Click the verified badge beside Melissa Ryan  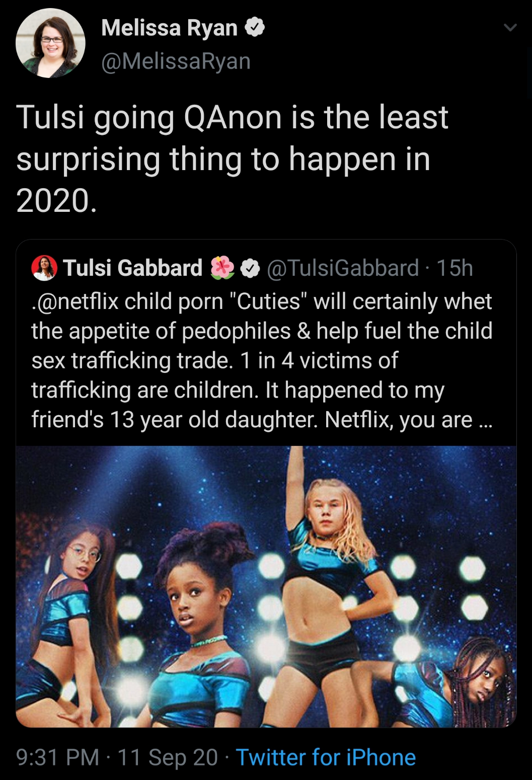click(255, 27)
